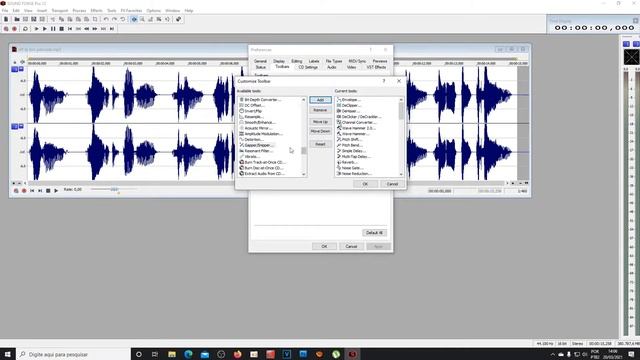Image resolution: width=640 pixels, height=360 pixels.
Task: Select Noise Gate in Current tools
Action: point(350,168)
